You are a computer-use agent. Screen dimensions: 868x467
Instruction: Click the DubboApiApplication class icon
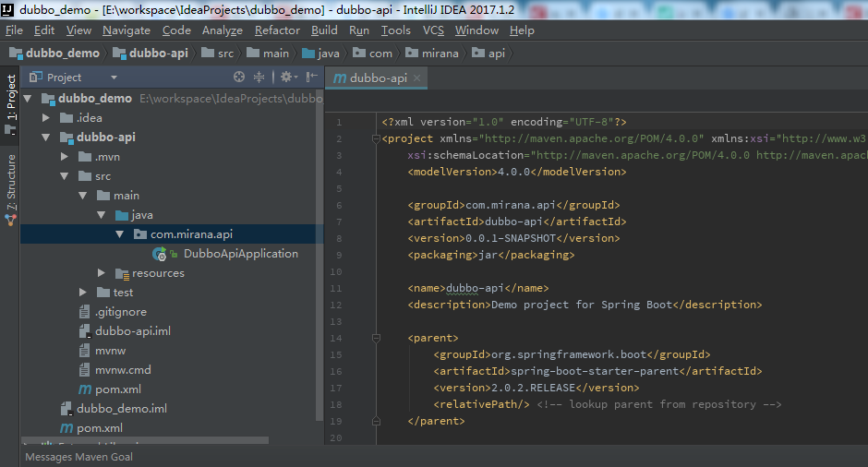pyautogui.click(x=159, y=254)
